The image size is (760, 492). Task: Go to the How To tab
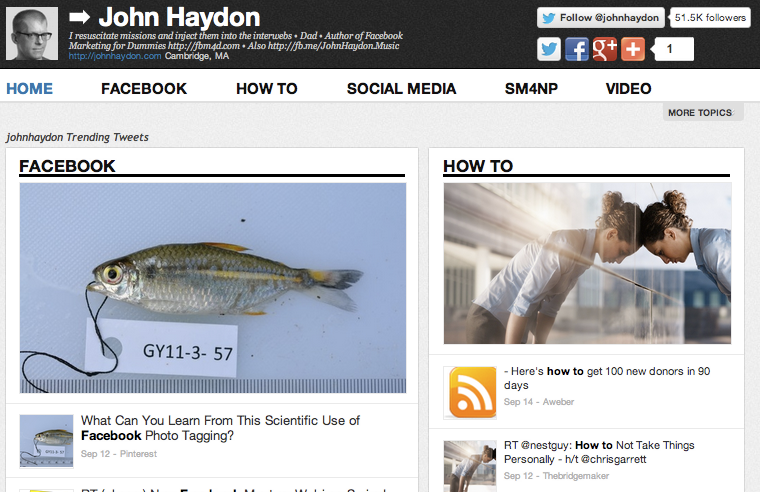[x=267, y=89]
